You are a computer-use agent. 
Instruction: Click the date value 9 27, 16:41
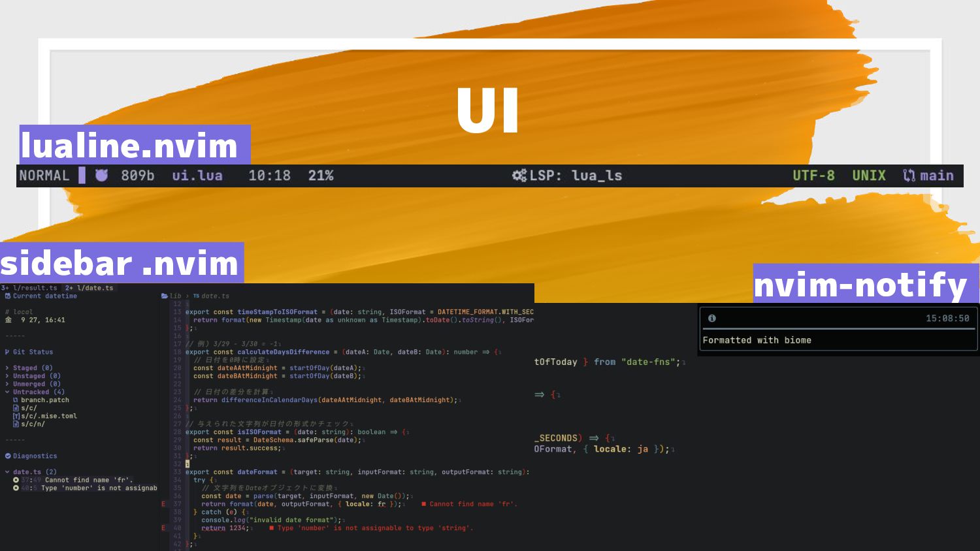(43, 320)
